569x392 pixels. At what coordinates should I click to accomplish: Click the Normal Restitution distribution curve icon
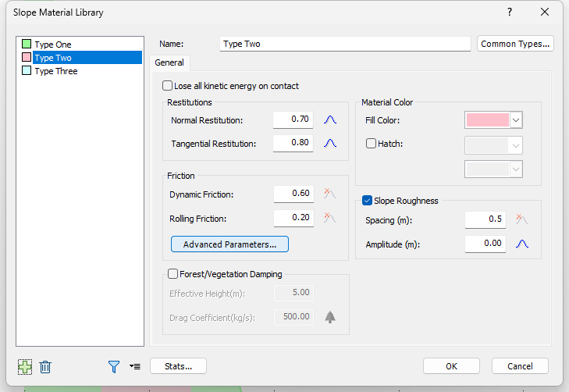pyautogui.click(x=329, y=120)
